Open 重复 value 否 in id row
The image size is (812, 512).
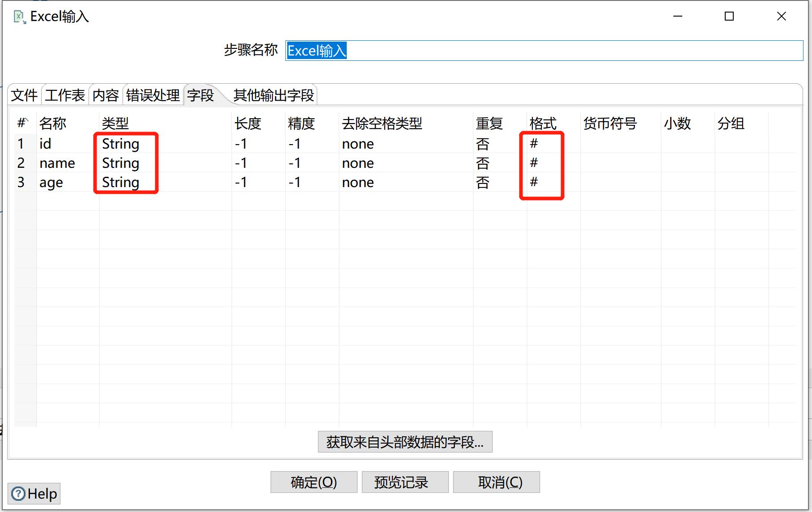point(500,144)
